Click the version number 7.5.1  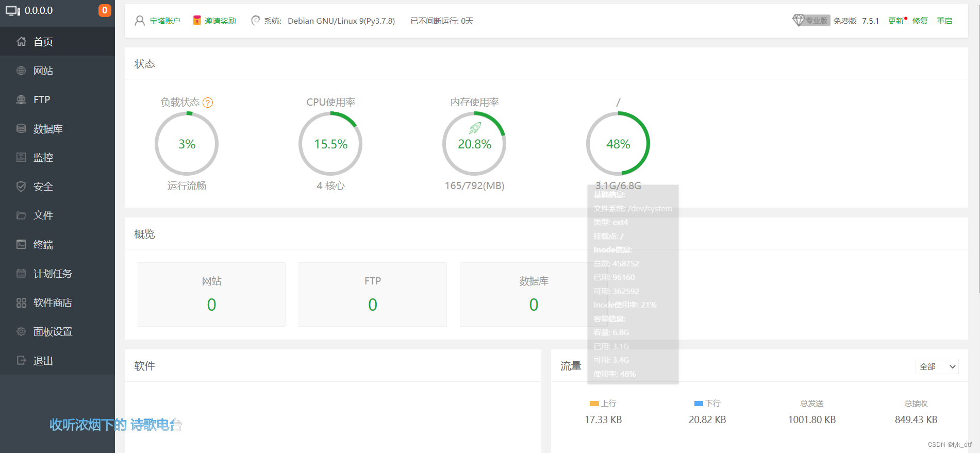pyautogui.click(x=870, y=21)
